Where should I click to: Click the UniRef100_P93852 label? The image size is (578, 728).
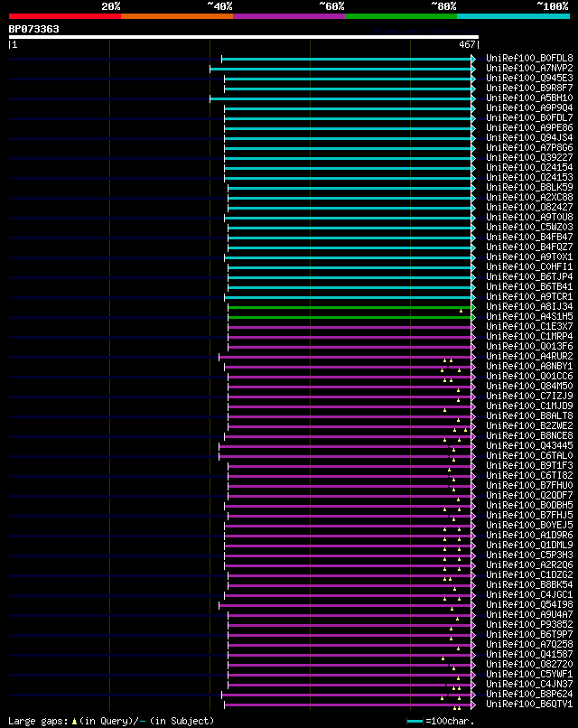point(529,624)
